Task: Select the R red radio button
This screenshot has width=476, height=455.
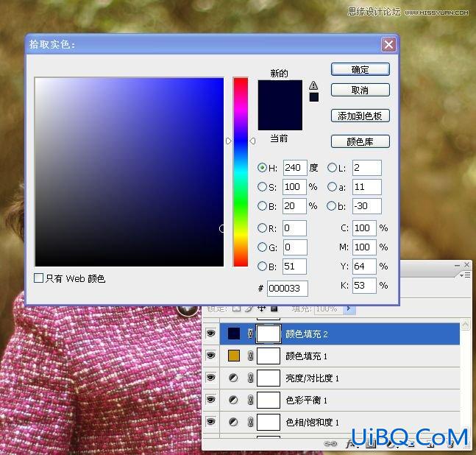Action: click(x=262, y=227)
